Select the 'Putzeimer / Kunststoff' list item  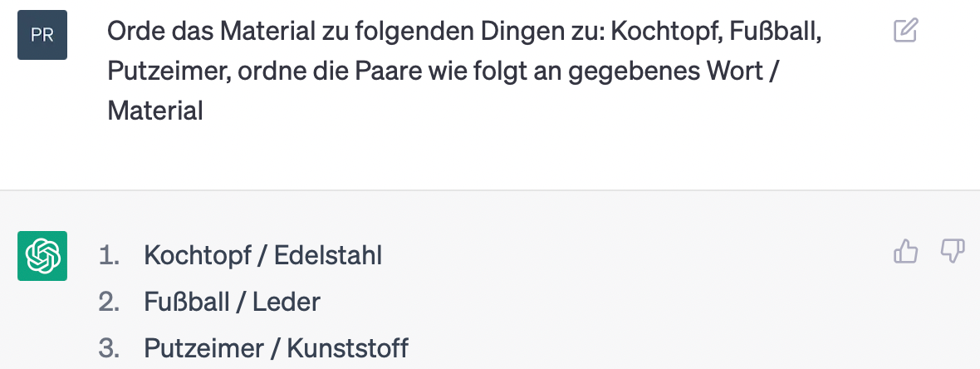click(276, 348)
